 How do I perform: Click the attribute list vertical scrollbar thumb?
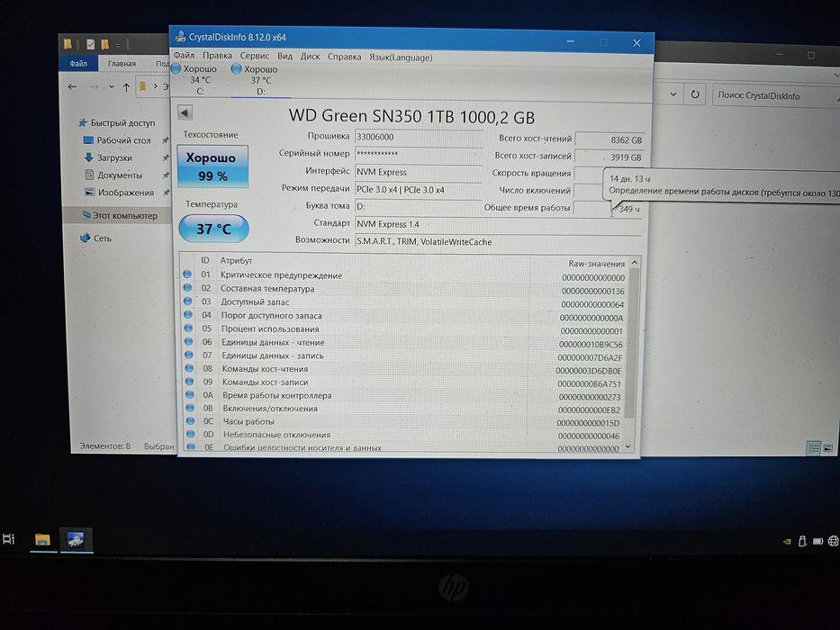pos(632,343)
